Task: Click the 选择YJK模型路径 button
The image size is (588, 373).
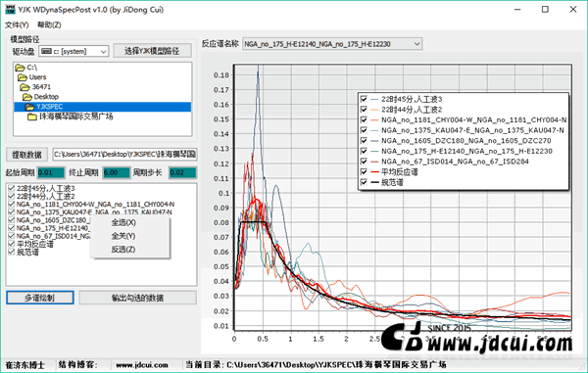Action: [152, 51]
